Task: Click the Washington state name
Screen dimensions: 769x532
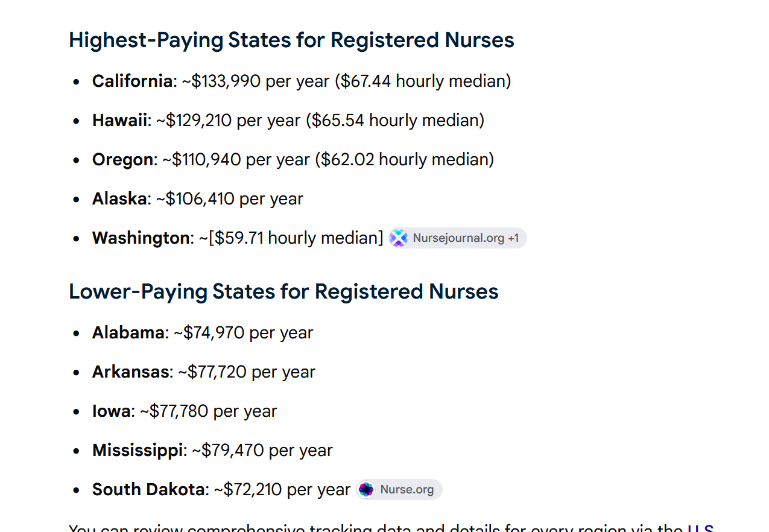Action: click(x=141, y=238)
